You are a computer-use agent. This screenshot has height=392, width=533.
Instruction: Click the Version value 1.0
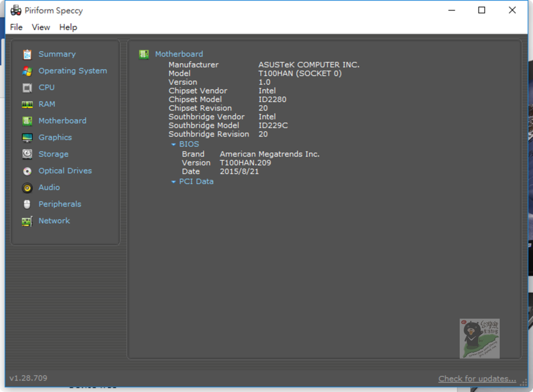264,82
